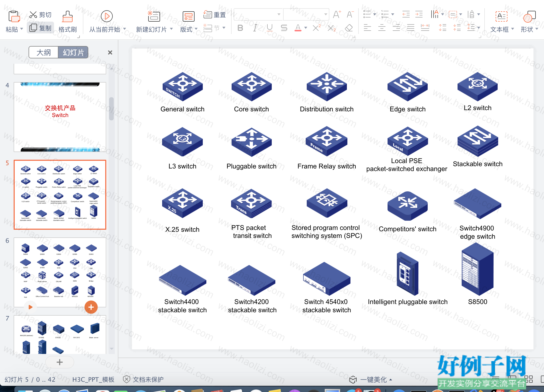This screenshot has width=544, height=392.
Task: Click the distributed alignment icon
Action: tap(425, 28)
